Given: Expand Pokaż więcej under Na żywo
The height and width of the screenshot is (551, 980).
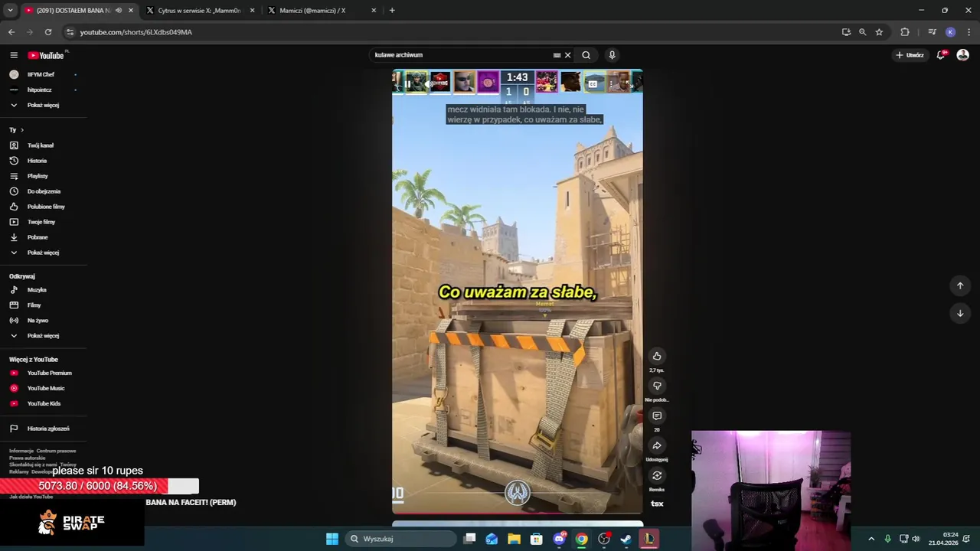Looking at the screenshot, I should tap(43, 336).
